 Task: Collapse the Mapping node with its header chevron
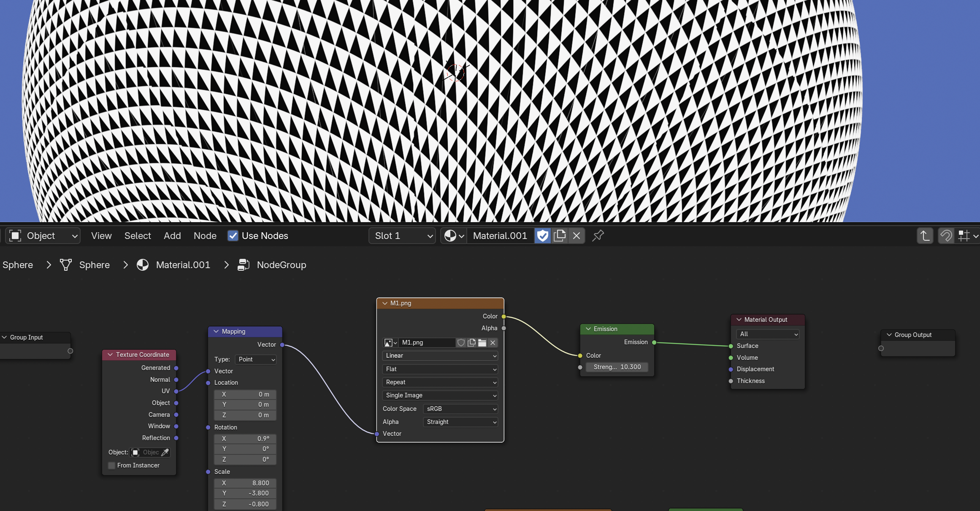coord(217,332)
